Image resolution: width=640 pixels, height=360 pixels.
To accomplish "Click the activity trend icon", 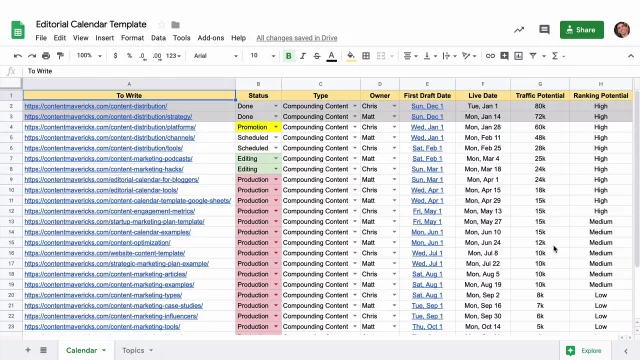I will click(519, 30).
